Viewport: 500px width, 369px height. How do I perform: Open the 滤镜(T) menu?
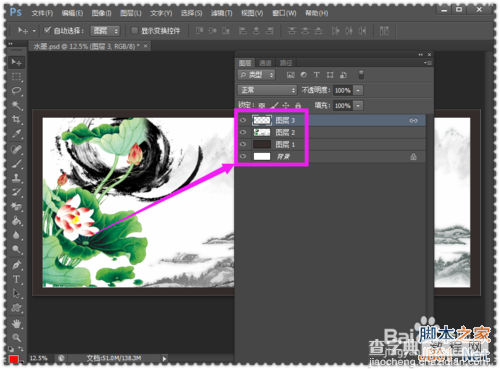[x=222, y=13]
